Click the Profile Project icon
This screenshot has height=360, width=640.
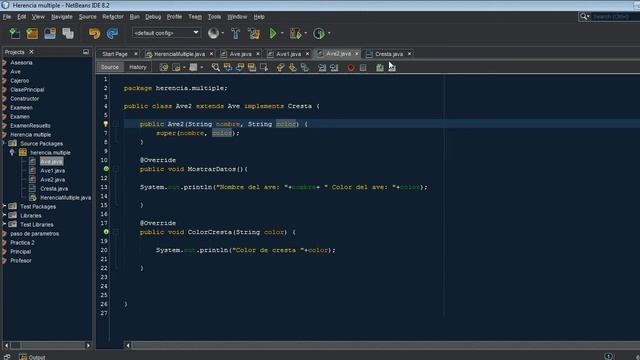(319, 33)
